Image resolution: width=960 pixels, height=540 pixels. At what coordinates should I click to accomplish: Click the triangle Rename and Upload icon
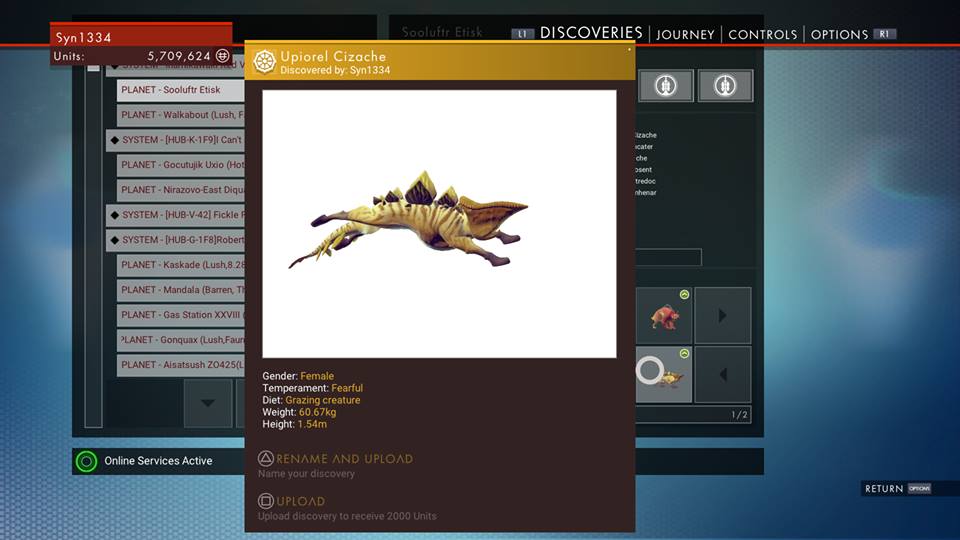click(266, 459)
